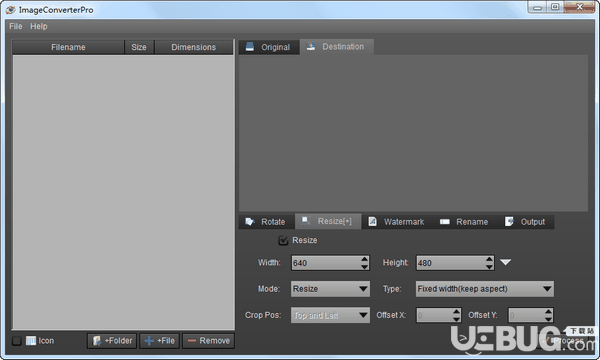The height and width of the screenshot is (360, 600).
Task: Increase Offset Y with up arrow
Action: click(548, 312)
